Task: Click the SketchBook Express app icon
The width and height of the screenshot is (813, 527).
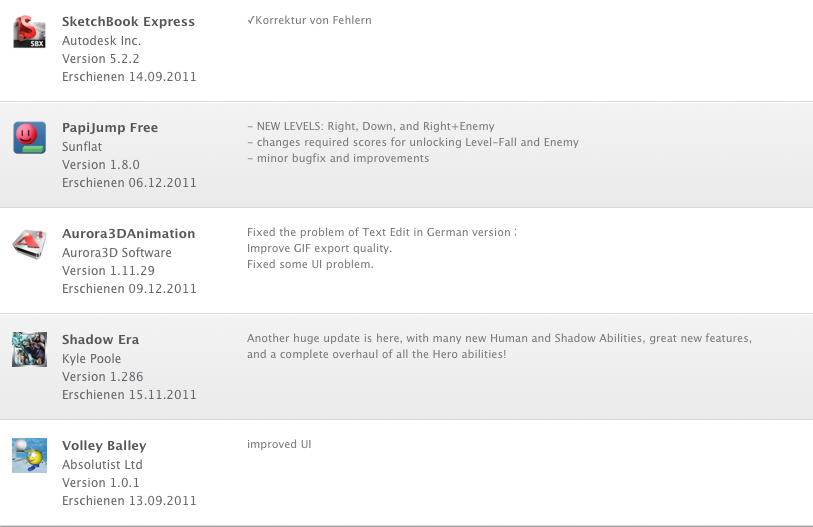Action: point(30,32)
